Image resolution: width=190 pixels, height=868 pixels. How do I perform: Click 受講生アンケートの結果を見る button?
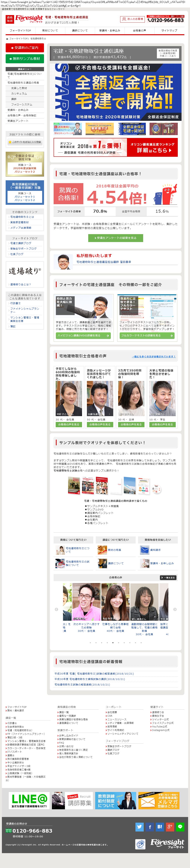pos(116,238)
